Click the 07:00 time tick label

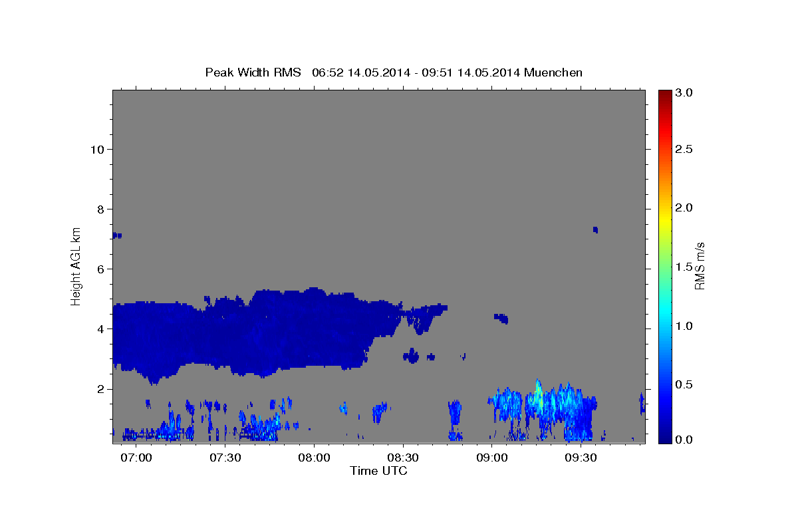pos(137,458)
